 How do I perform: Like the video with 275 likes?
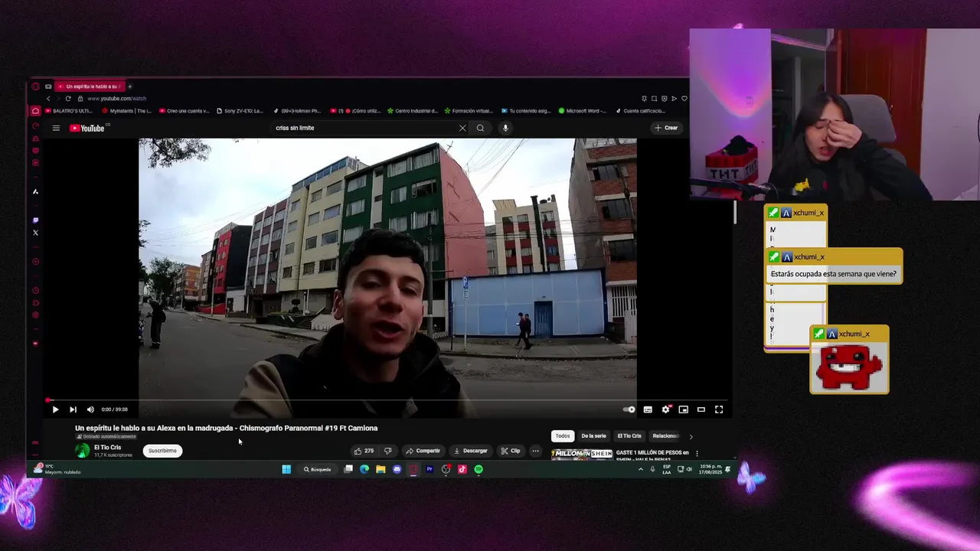(364, 451)
